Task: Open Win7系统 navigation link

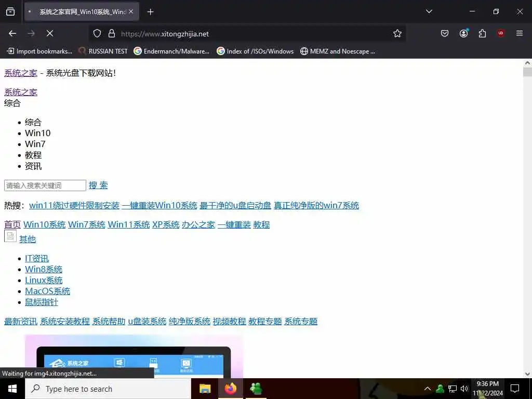Action: tap(87, 224)
